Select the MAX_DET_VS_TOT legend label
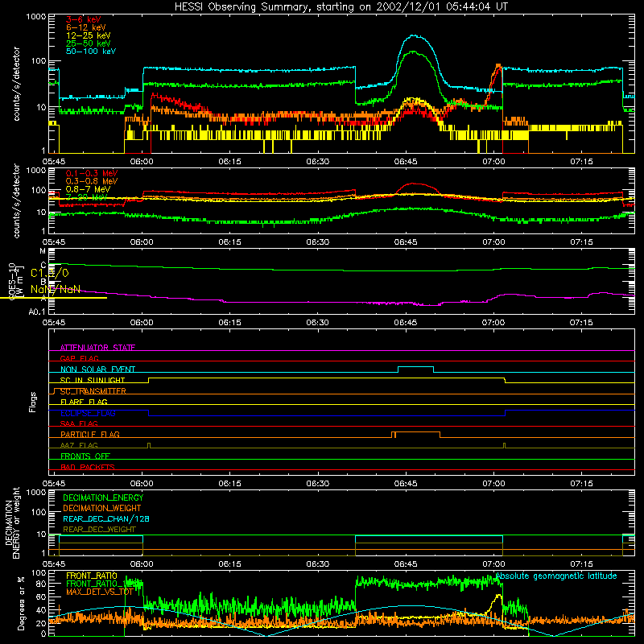644x644 pixels. (99, 592)
